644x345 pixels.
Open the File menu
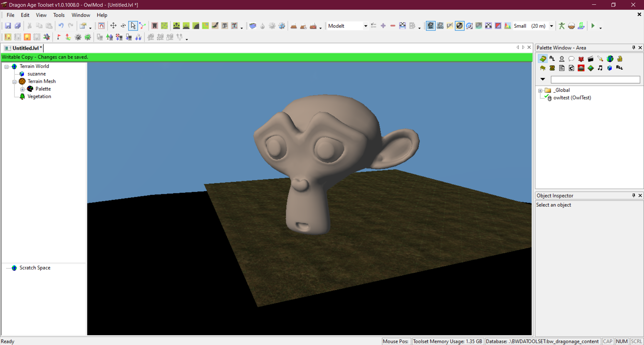[x=10, y=15]
